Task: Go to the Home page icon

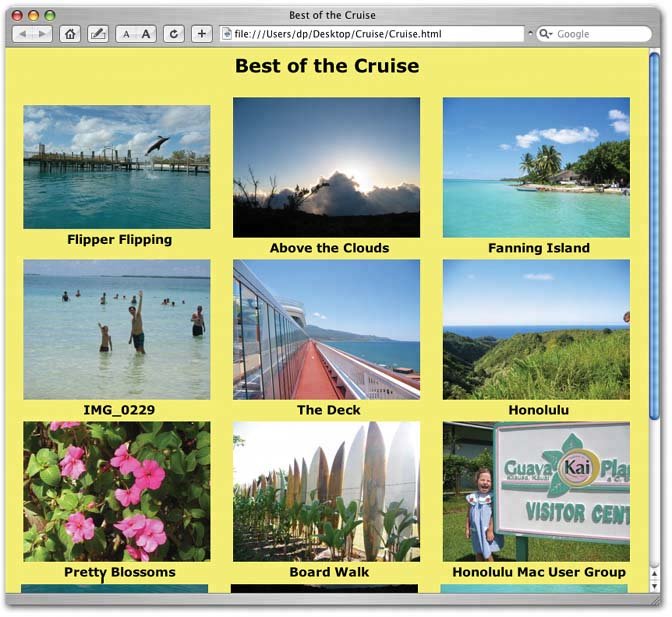Action: tap(70, 34)
